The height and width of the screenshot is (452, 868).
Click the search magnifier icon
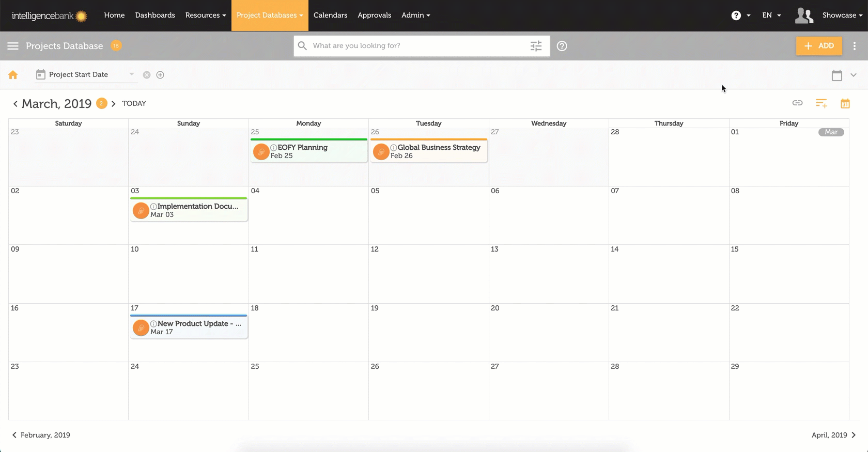[x=302, y=46]
